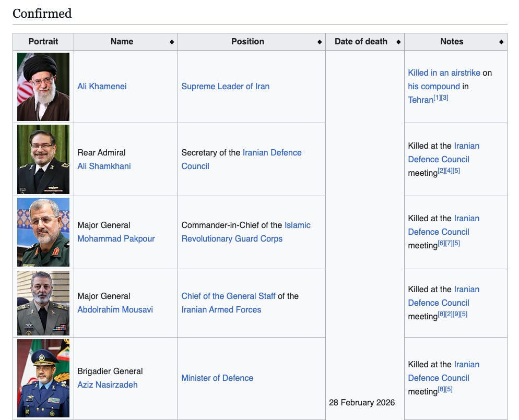The width and height of the screenshot is (519, 420).
Task: Click the 'Confirmed' section heading
Action: [x=42, y=13]
